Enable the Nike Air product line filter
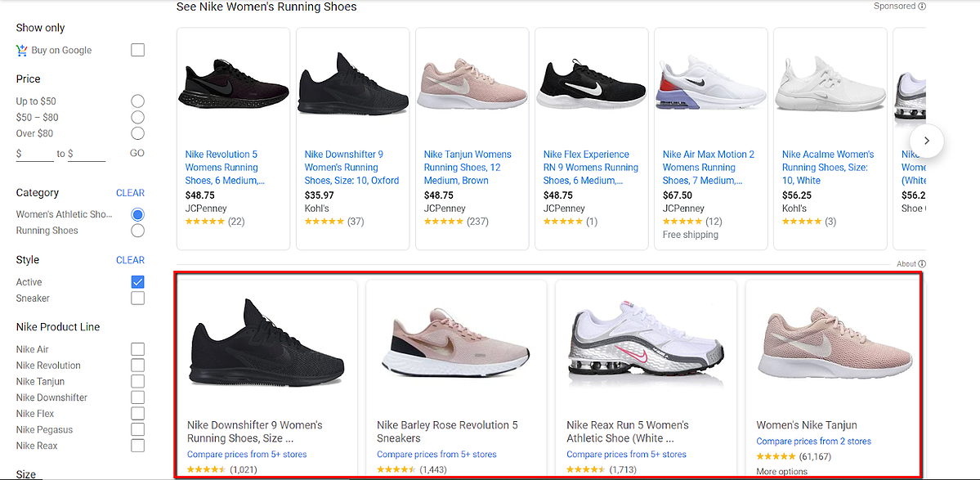 click(137, 349)
